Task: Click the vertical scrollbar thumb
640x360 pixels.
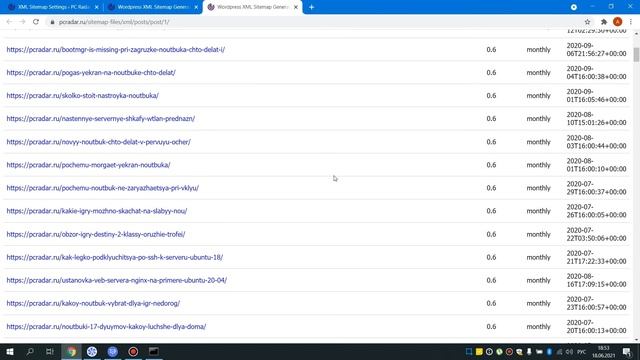Action: coord(636,54)
